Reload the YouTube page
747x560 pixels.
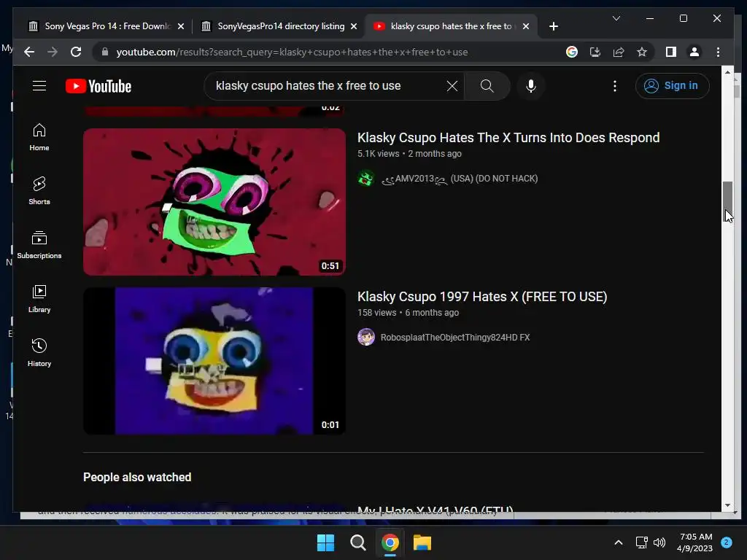pyautogui.click(x=76, y=52)
